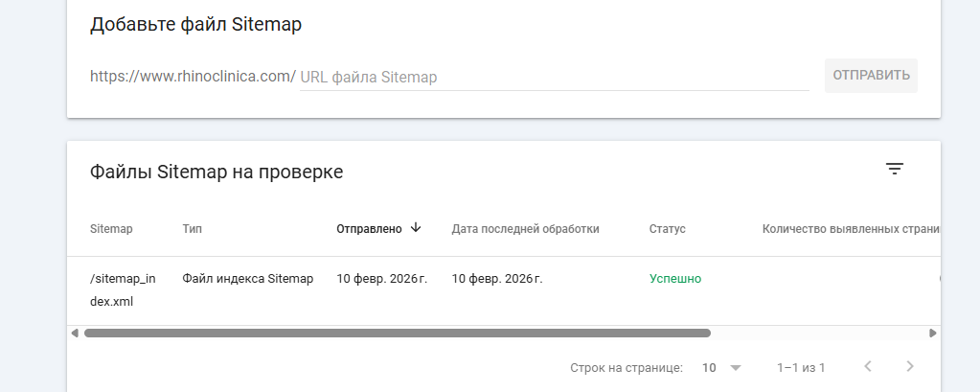Go to the next page chevron
The image size is (980, 392).
(910, 366)
